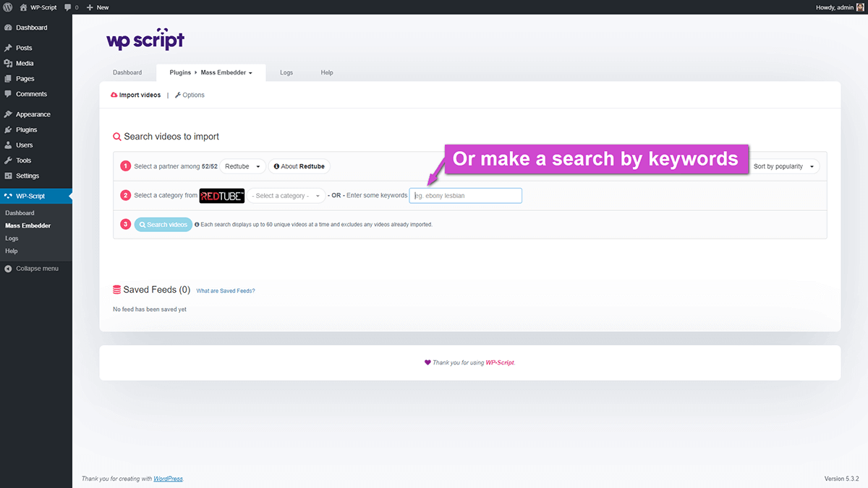This screenshot has height=488, width=868.
Task: Click the Media icon in sidebar
Action: pyautogui.click(x=8, y=64)
